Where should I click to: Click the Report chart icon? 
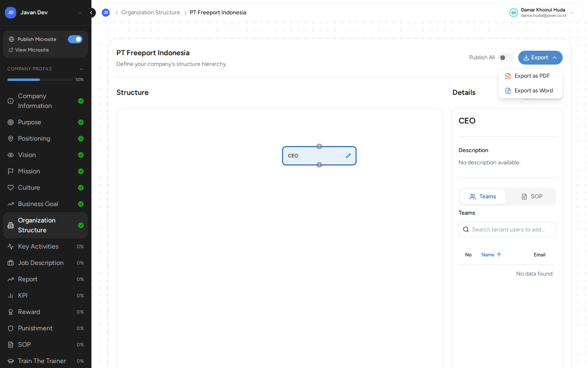click(11, 279)
